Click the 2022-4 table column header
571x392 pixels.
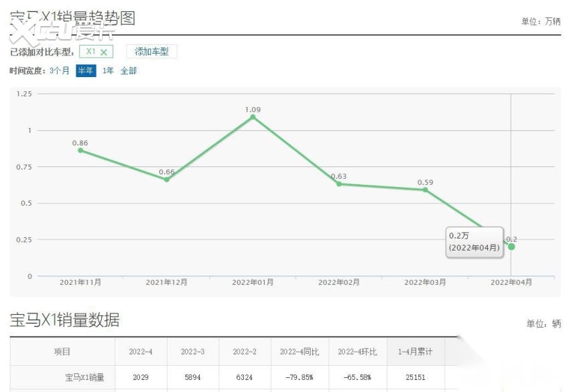(x=141, y=352)
